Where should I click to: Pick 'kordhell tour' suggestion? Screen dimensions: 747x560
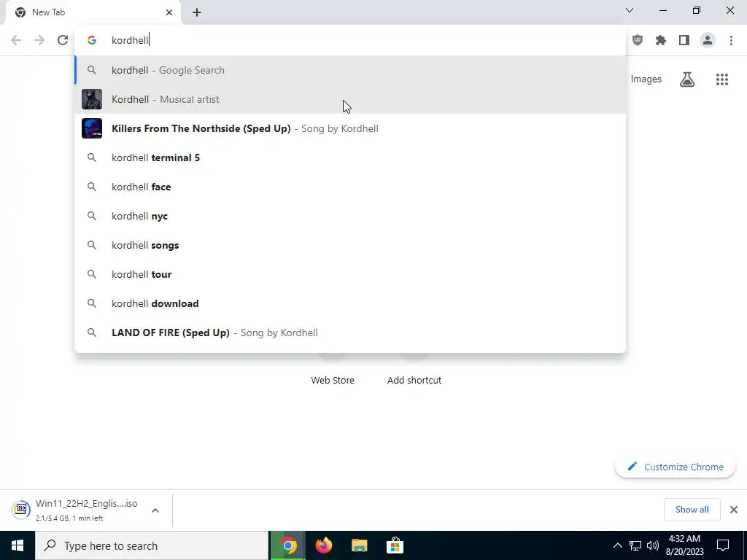350,274
